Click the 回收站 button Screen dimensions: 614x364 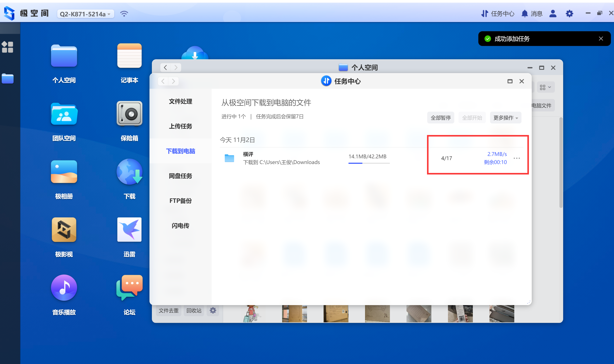pos(194,311)
